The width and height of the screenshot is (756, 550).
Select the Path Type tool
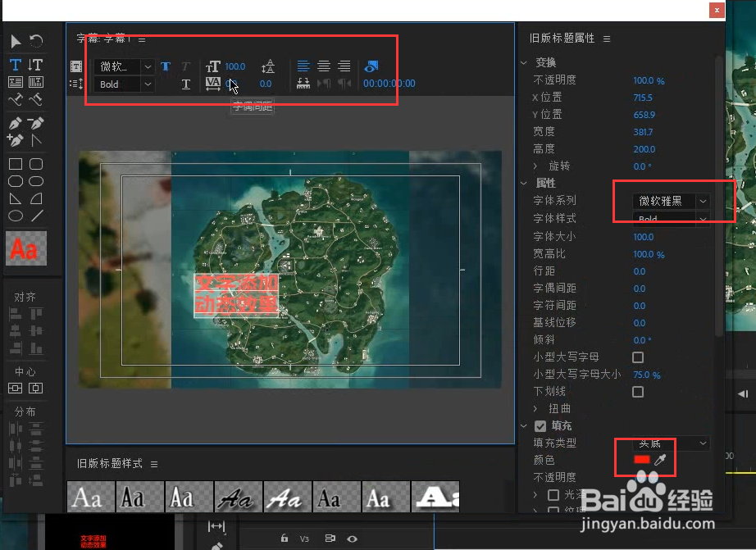point(16,100)
